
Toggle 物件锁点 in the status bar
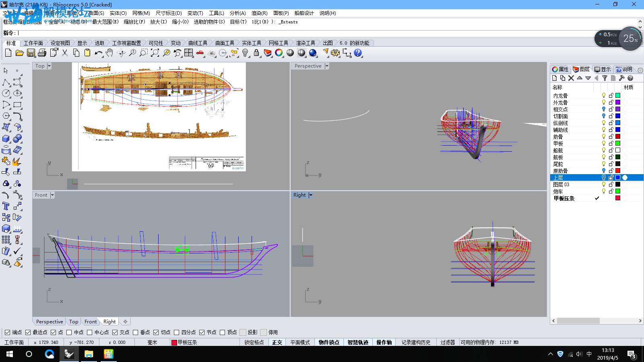(x=329, y=342)
